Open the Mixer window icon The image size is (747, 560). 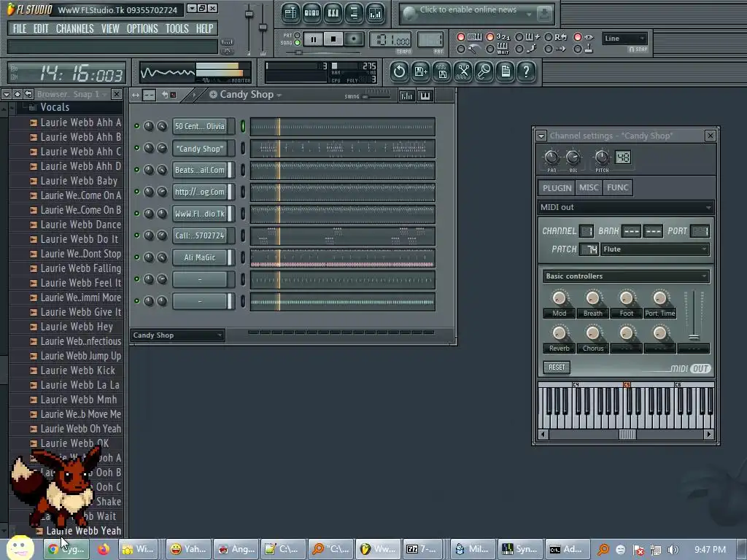pos(376,13)
